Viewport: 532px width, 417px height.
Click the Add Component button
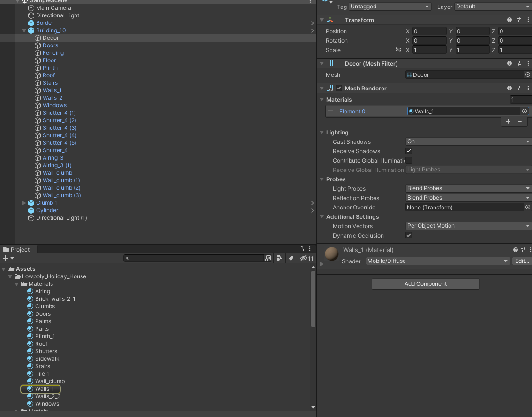click(425, 284)
